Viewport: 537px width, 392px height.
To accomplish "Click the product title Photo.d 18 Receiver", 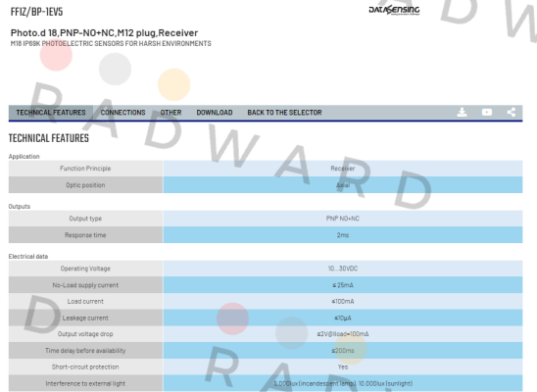I will click(104, 33).
